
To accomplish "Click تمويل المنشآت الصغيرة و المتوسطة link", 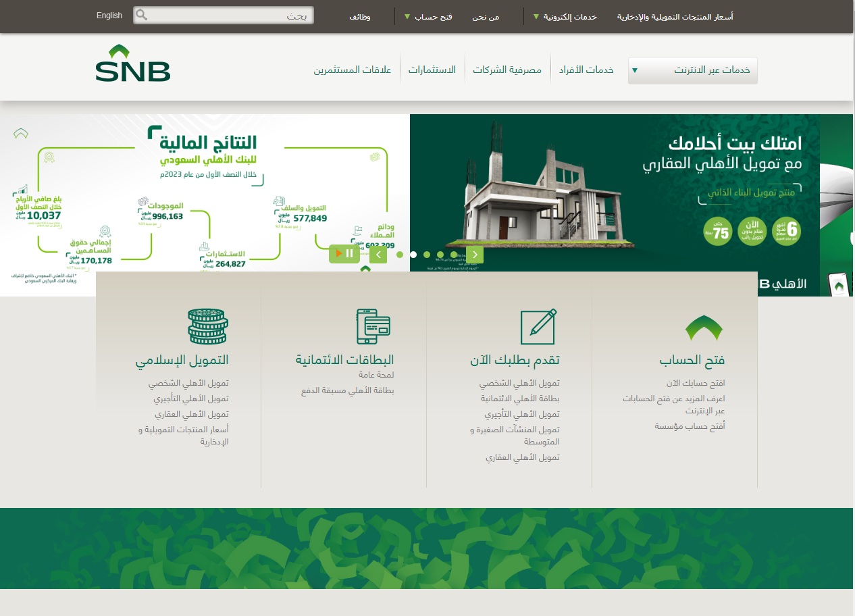I will 515,436.
